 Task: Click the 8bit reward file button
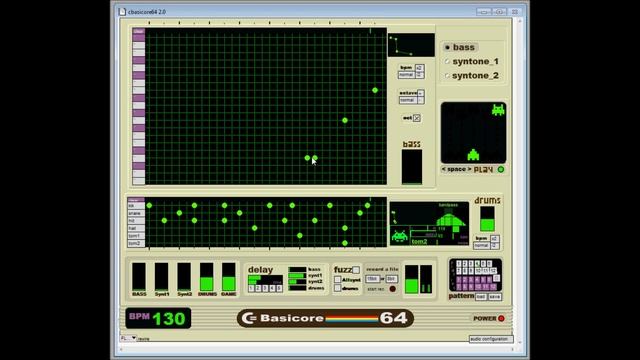tap(391, 279)
